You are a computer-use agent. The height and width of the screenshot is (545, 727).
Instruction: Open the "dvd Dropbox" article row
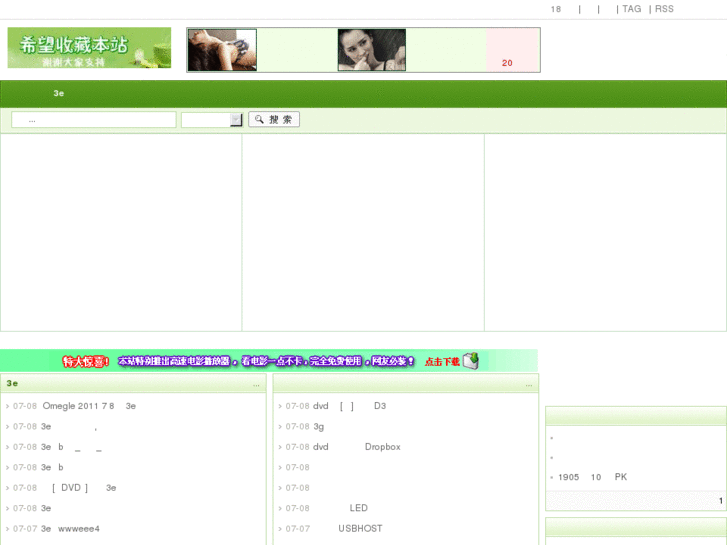click(357, 447)
